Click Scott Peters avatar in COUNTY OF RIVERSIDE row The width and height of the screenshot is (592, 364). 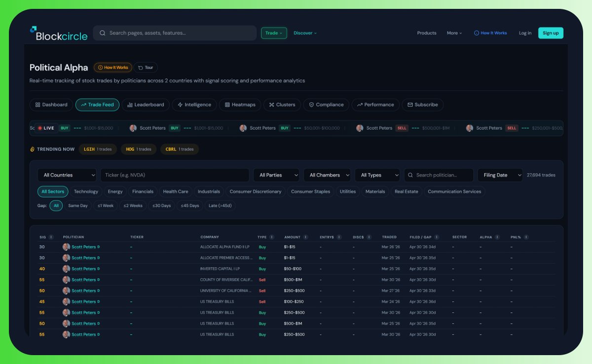tap(66, 280)
